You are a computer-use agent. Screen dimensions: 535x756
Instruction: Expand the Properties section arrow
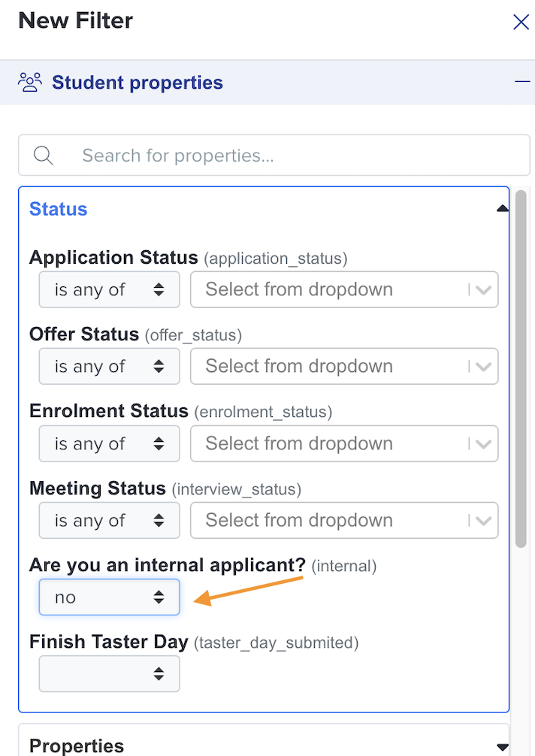click(x=503, y=747)
